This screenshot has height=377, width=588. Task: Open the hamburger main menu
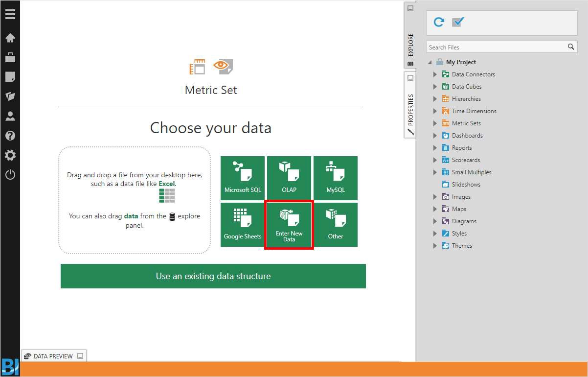[10, 14]
